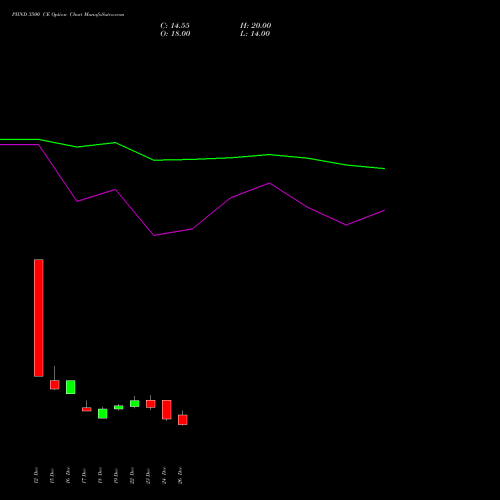Select the close value C: 14.55
Image resolution: width=500 pixels, height=500 pixels.
[x=175, y=26]
